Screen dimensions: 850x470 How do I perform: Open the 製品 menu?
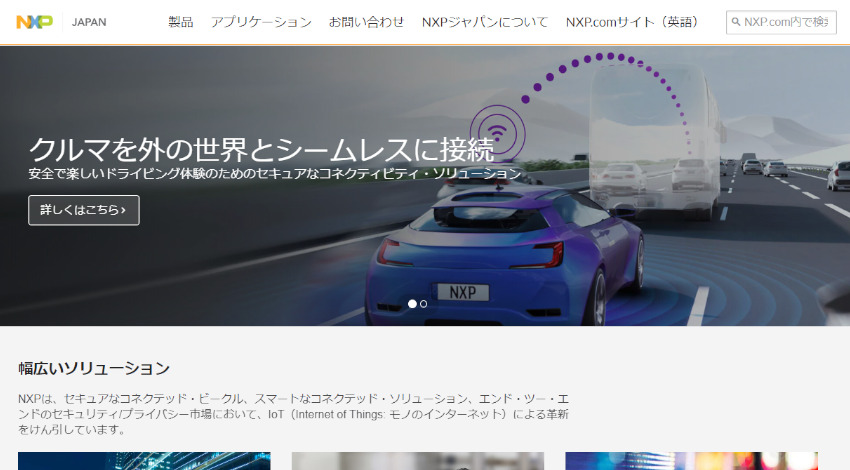[x=181, y=22]
